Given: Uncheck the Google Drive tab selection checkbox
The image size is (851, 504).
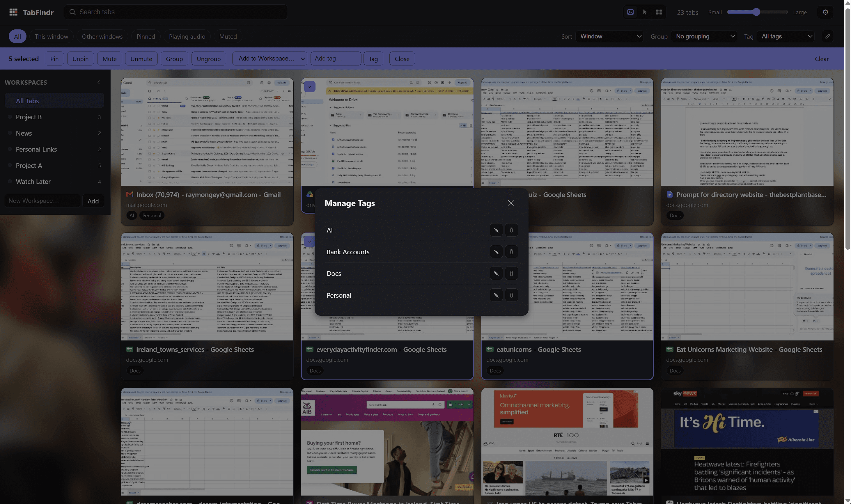Looking at the screenshot, I should click(x=310, y=87).
